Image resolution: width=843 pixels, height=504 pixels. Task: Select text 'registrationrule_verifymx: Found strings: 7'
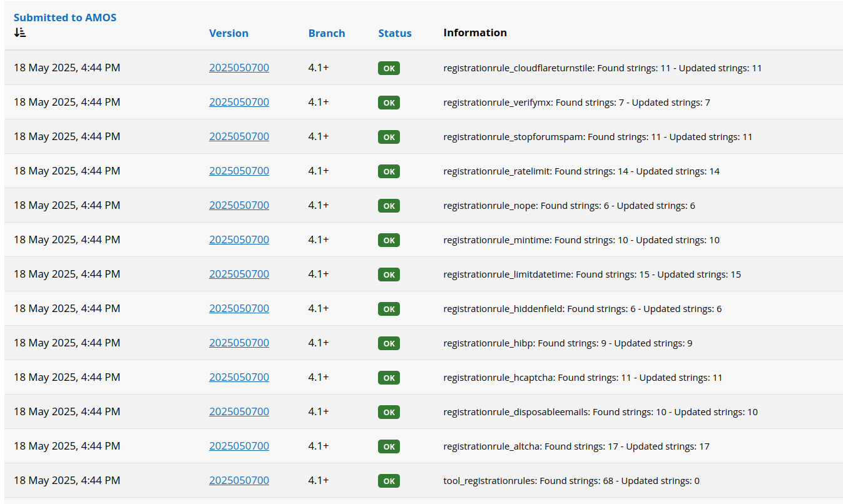click(533, 103)
